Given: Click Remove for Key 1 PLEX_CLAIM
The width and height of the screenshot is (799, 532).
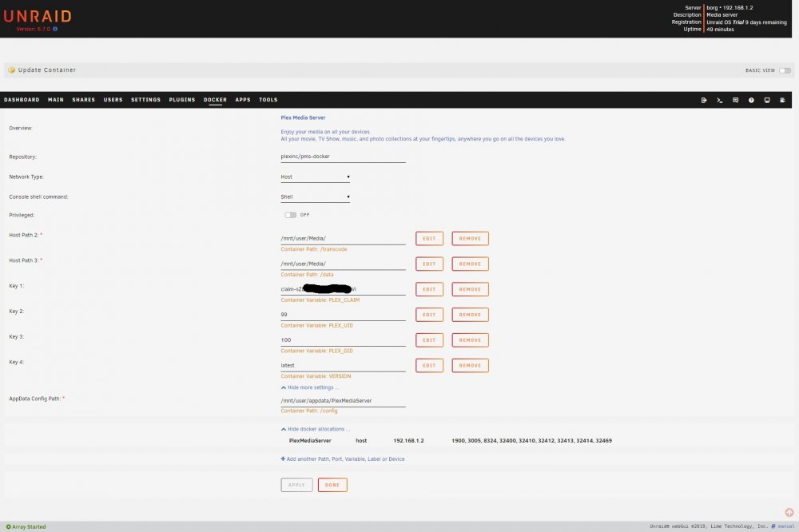Looking at the screenshot, I should (x=470, y=289).
